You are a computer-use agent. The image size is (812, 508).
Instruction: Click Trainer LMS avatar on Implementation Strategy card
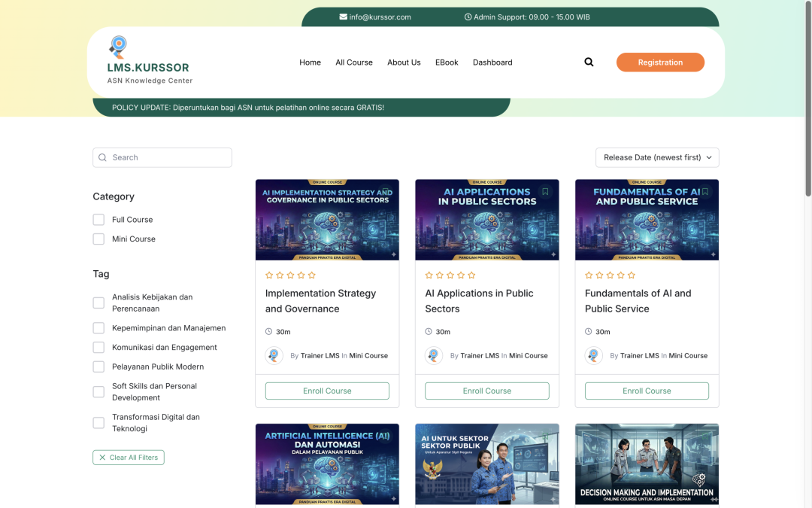(274, 355)
